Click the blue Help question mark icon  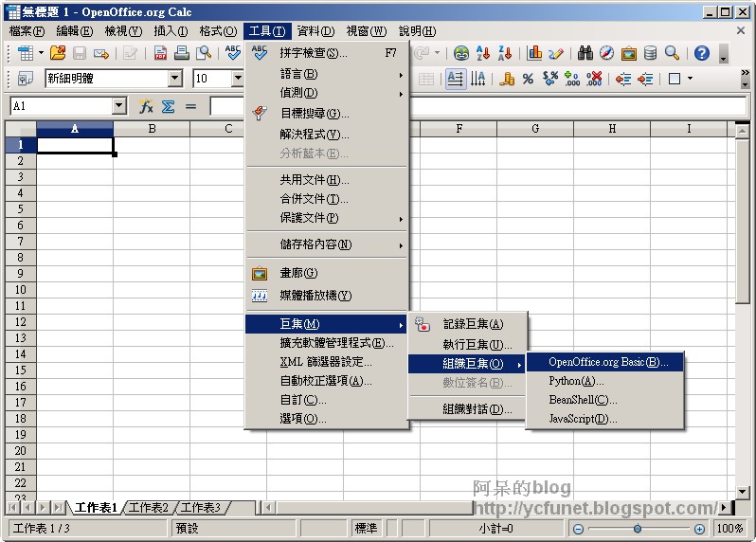pos(702,53)
